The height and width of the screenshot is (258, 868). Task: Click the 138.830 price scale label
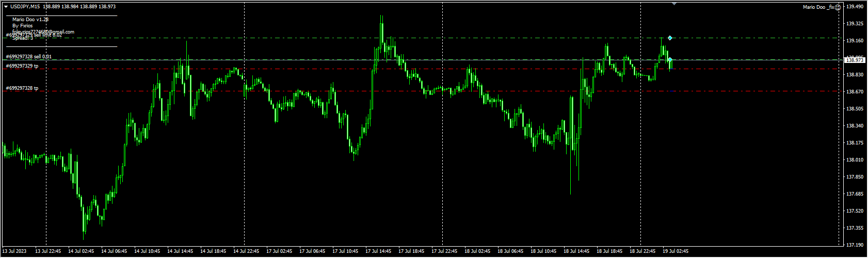[x=855, y=75]
